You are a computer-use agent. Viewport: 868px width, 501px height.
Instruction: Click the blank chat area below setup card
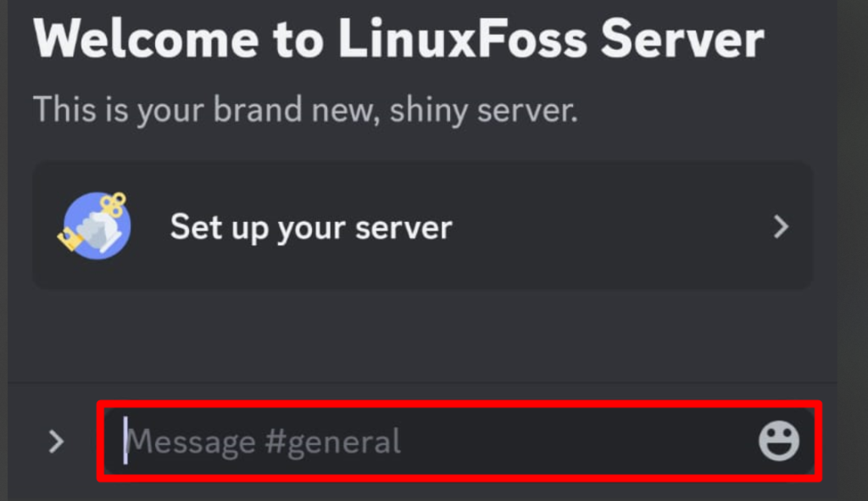tap(423, 335)
